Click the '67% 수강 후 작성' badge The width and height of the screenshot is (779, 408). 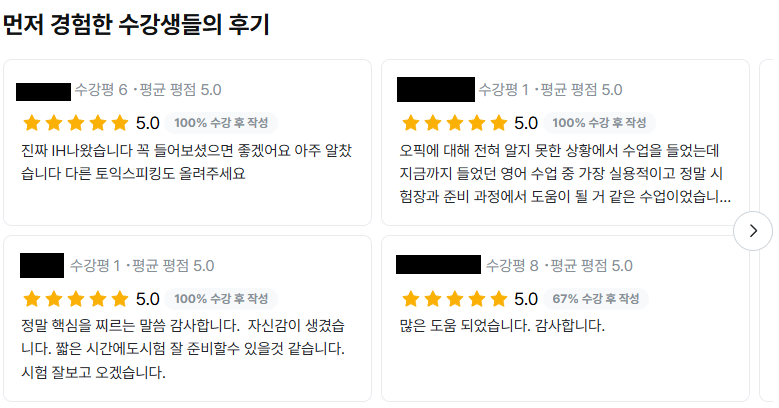click(596, 299)
